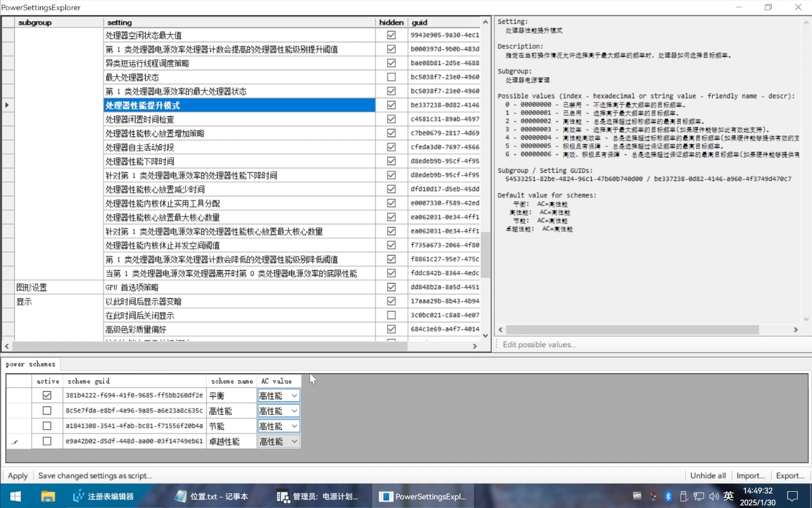Image resolution: width=812 pixels, height=508 pixels.
Task: Click the Apply button
Action: (x=18, y=475)
